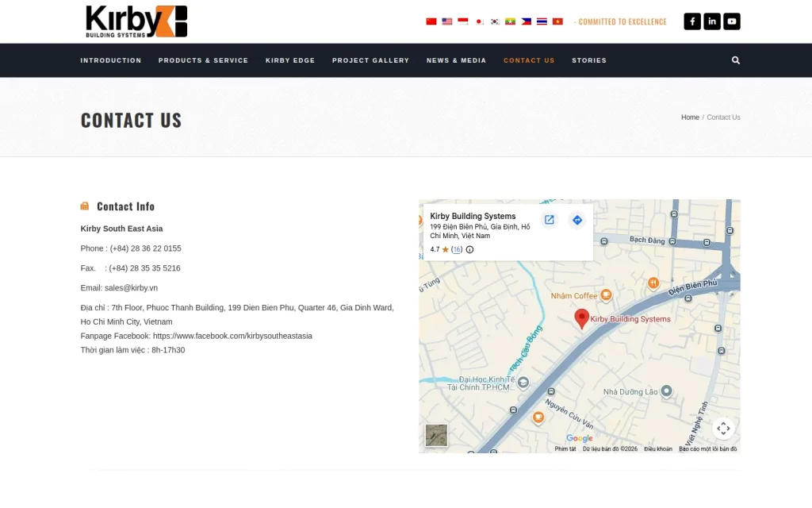This screenshot has width=812, height=508.
Task: Open the Kirby Edge menu
Action: tap(290, 60)
